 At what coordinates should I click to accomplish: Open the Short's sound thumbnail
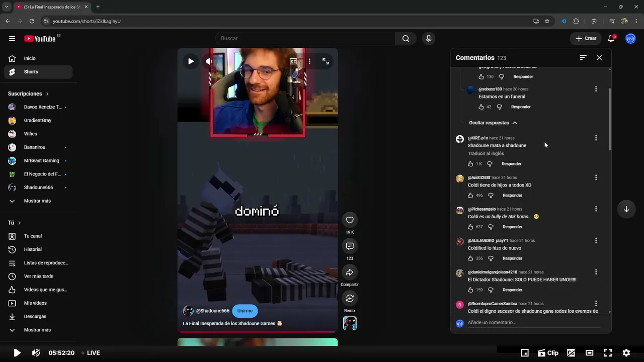tap(350, 323)
